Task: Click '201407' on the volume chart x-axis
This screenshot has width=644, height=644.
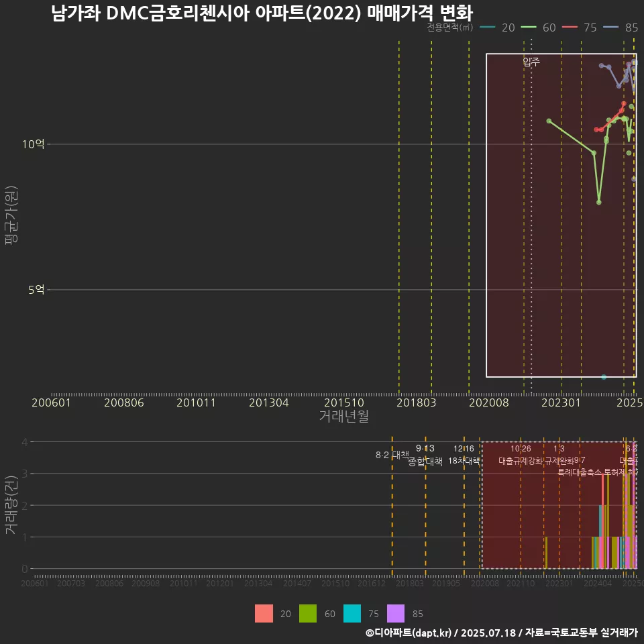Action: point(297,583)
